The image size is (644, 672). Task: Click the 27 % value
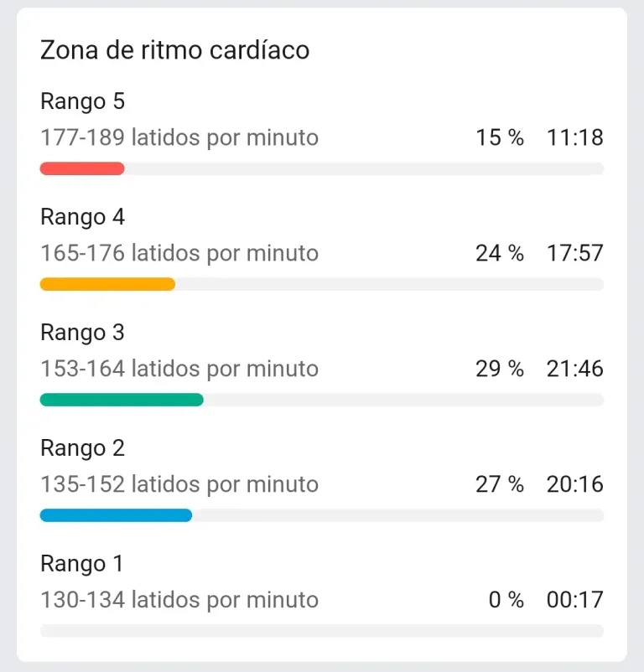(x=500, y=484)
